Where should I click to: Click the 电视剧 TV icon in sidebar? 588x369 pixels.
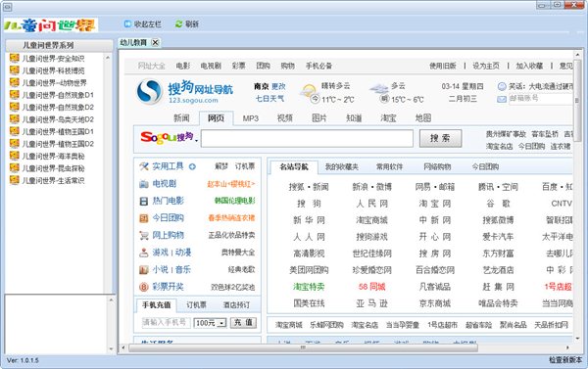pyautogui.click(x=144, y=184)
